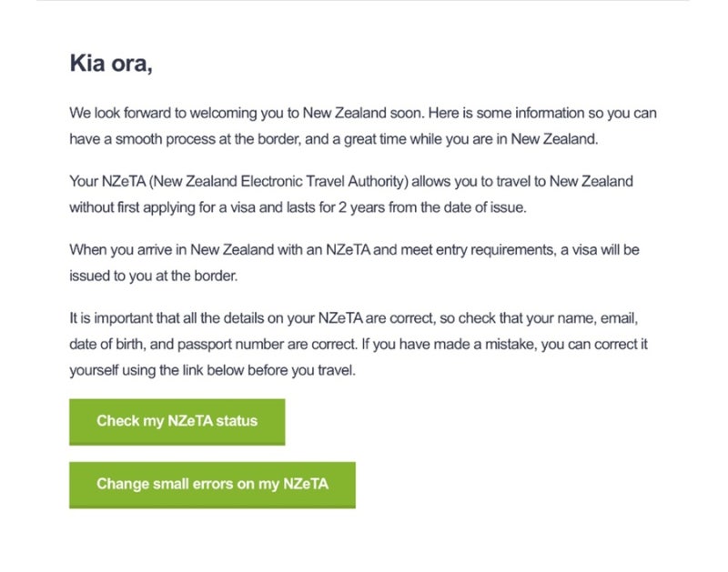The height and width of the screenshot is (572, 728).
Task: Click the "Check my NZeTA status" button
Action: (x=177, y=421)
